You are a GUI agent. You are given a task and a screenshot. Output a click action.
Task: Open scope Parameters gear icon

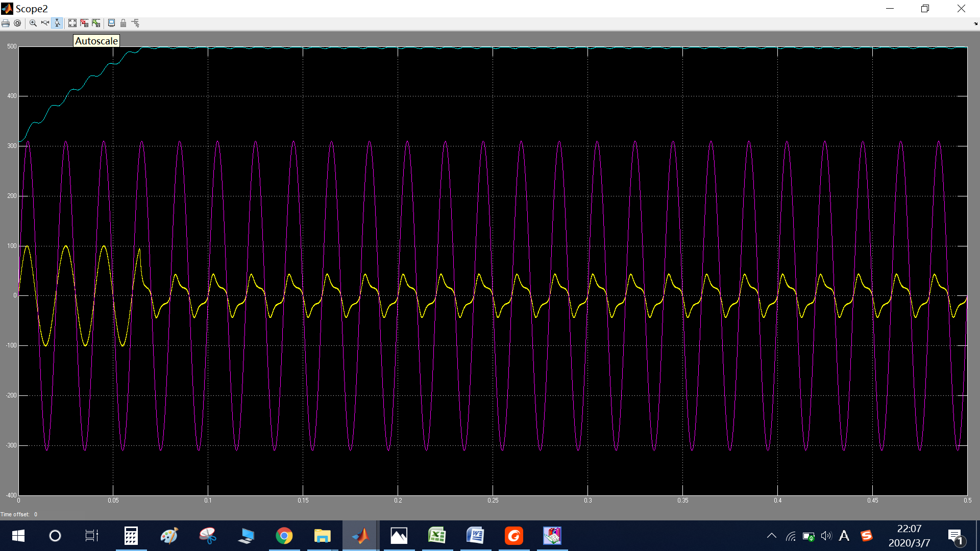click(x=17, y=23)
